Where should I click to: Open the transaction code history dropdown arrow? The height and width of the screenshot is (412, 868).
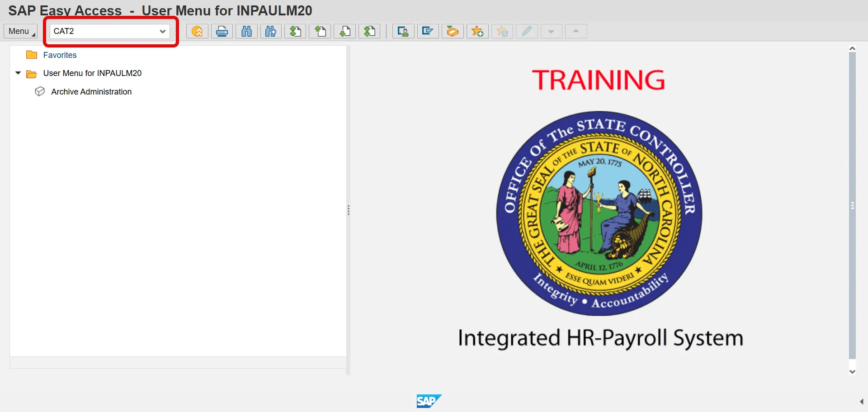163,31
